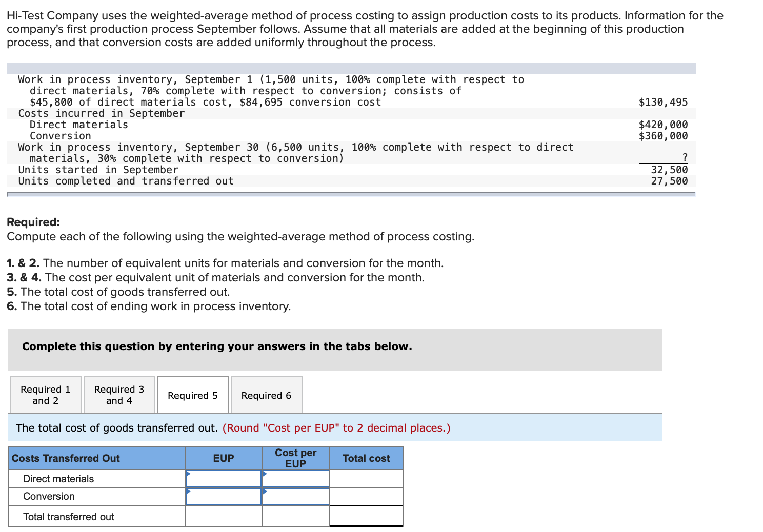
Task: Click requirement '5. The total cost of goods transferred out'
Action: coord(118,292)
